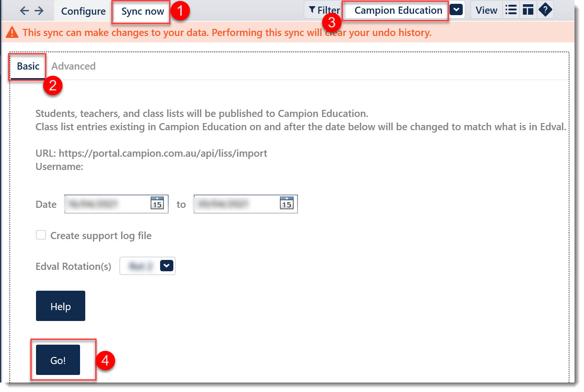
Task: Click the Filter button
Action: (324, 10)
